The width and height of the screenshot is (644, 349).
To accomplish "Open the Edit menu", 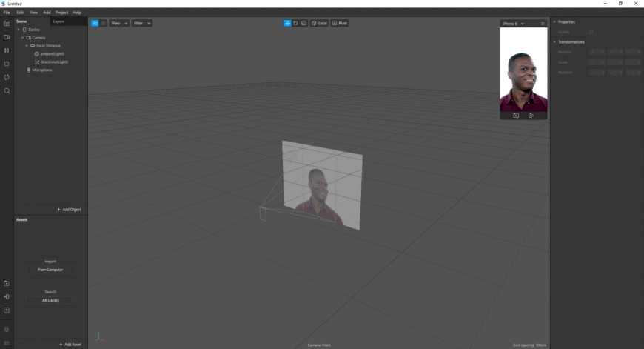I will 20,13.
